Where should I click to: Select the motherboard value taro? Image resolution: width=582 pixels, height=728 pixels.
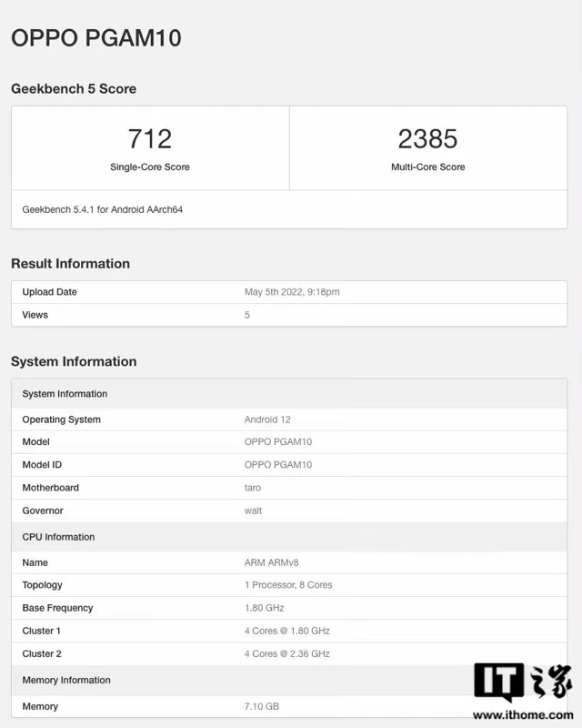pyautogui.click(x=253, y=488)
